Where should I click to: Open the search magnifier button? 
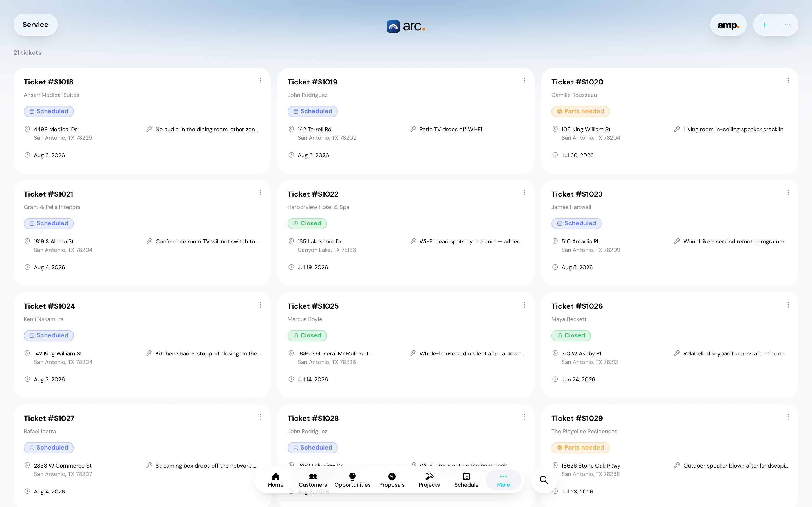[544, 480]
